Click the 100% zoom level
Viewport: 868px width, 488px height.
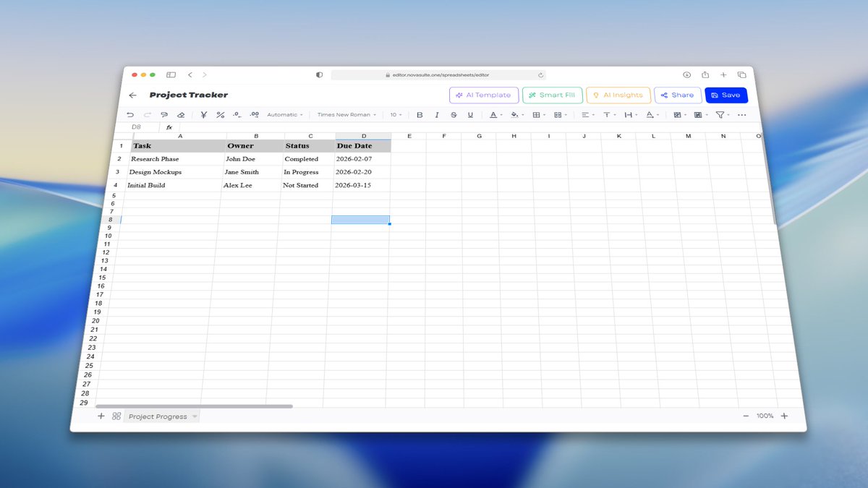(x=765, y=416)
